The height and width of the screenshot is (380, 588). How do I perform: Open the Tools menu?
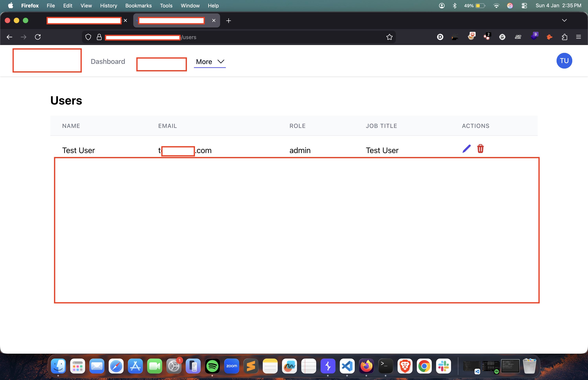pyautogui.click(x=166, y=6)
